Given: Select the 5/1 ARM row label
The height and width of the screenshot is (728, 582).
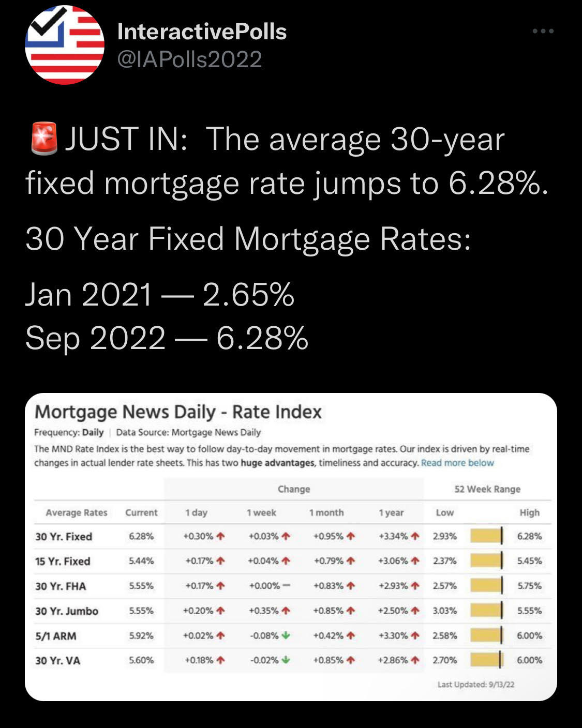Looking at the screenshot, I should (x=56, y=636).
